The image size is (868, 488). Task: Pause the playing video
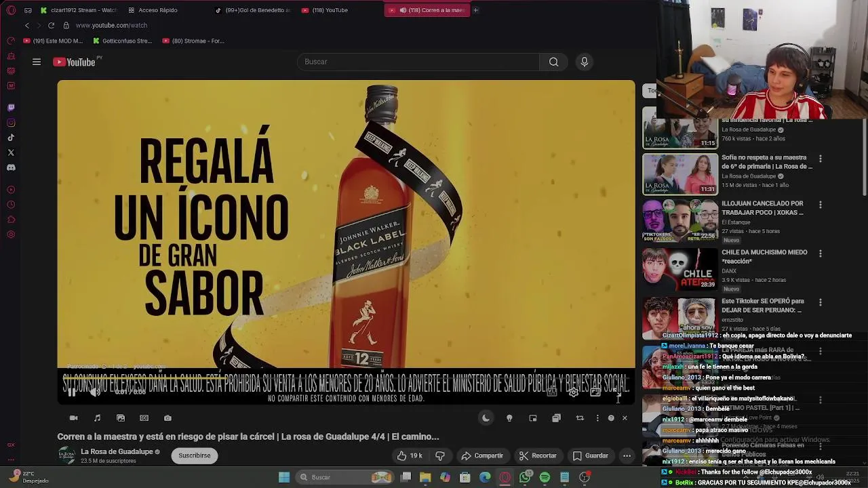point(72,392)
